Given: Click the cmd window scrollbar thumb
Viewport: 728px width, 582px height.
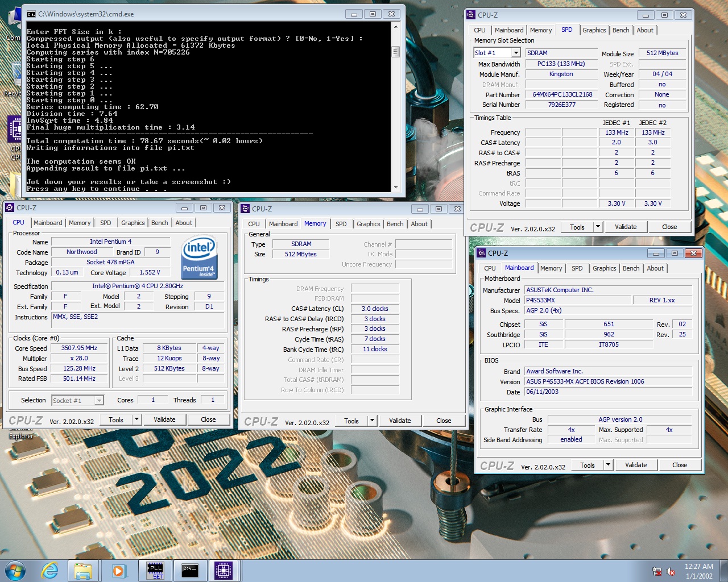Looking at the screenshot, I should click(396, 52).
